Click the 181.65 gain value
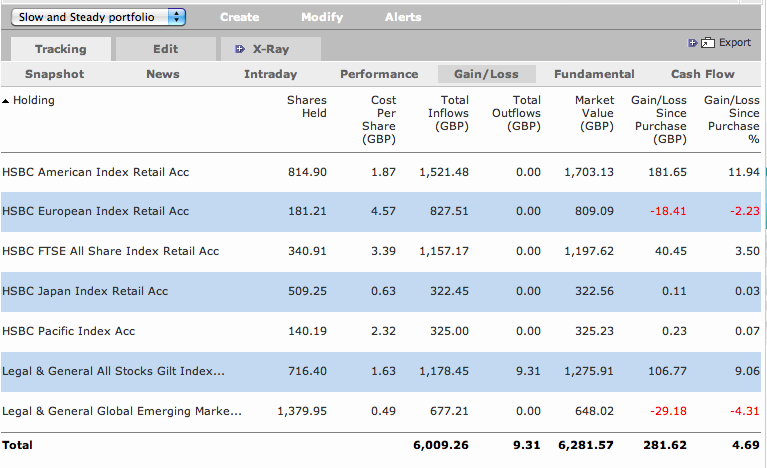This screenshot has width=767, height=468. pos(668,172)
